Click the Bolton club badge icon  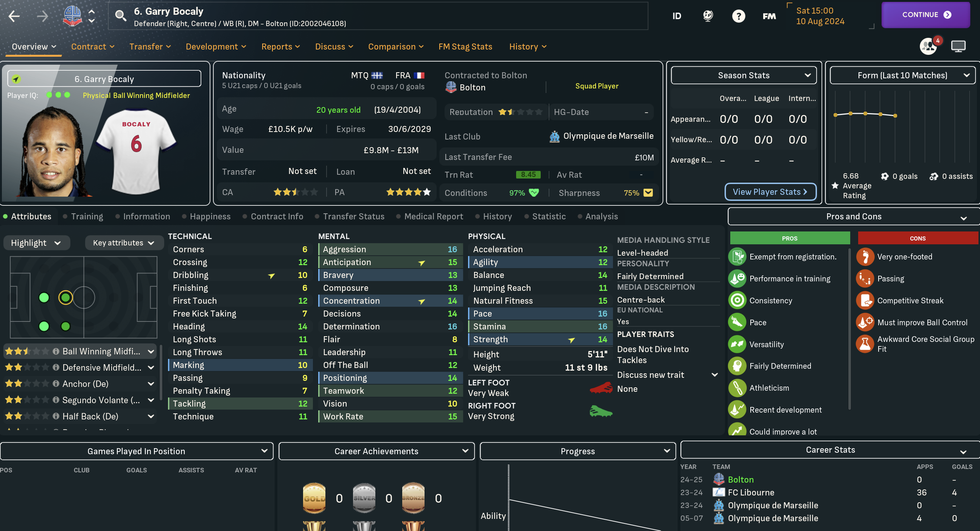(x=72, y=16)
